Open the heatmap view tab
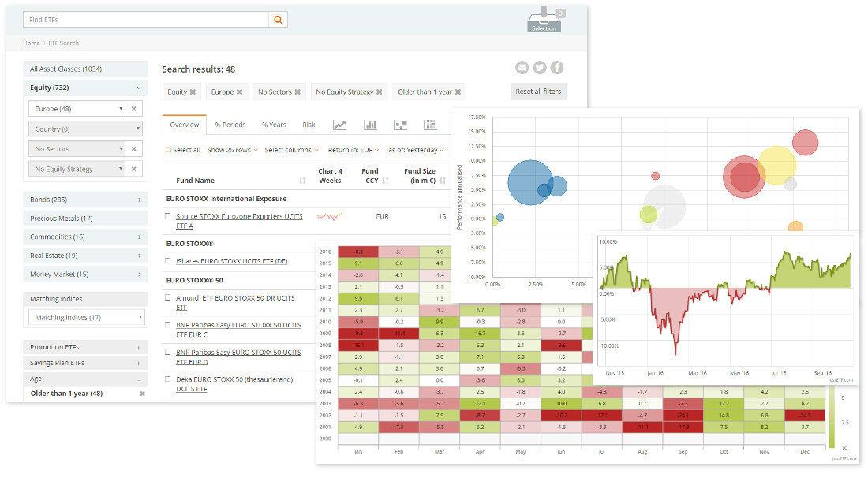Viewport: 868px width, 482px height. [x=430, y=125]
